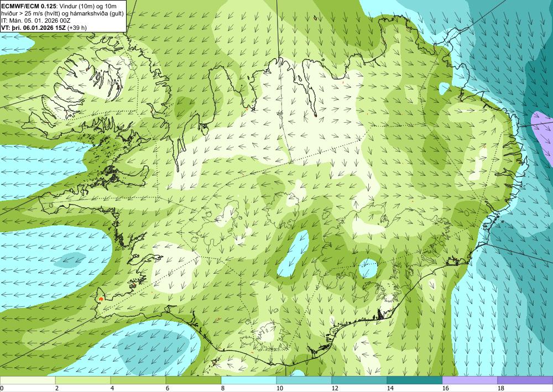Click the 'IT: Mán. 05. 01. 2026 00Z' line
This screenshot has height=392, width=553.
[35, 20]
